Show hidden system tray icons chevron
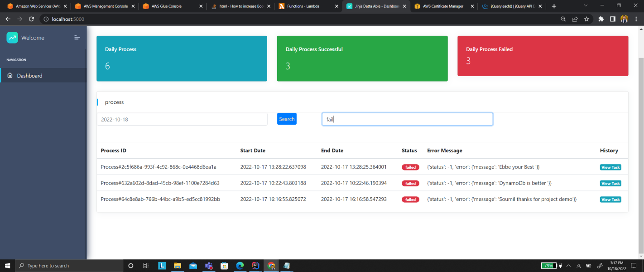Viewport: 644px width, 272px height. (568, 266)
